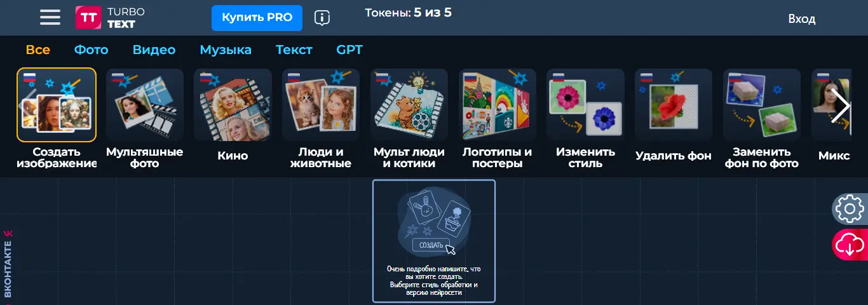Screen dimensions: 868x305
Task: Switch to the Фото tab
Action: [x=91, y=50]
